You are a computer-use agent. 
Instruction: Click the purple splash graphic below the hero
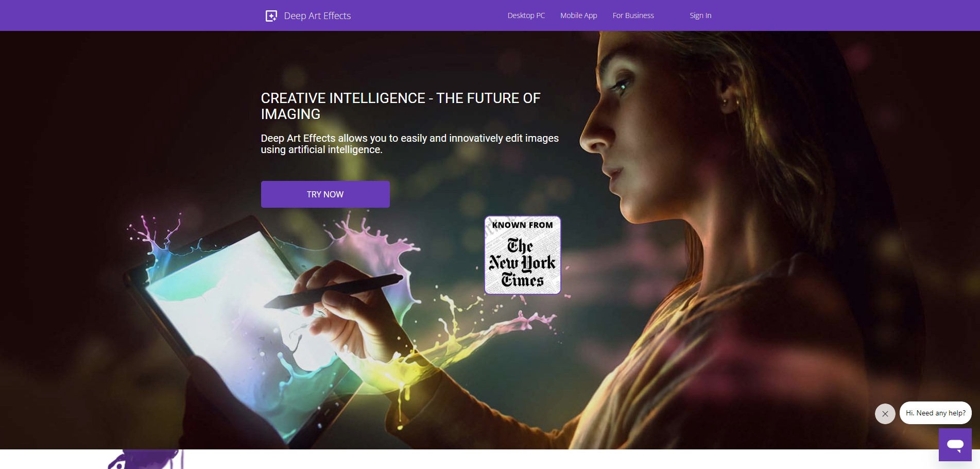[x=146, y=459]
